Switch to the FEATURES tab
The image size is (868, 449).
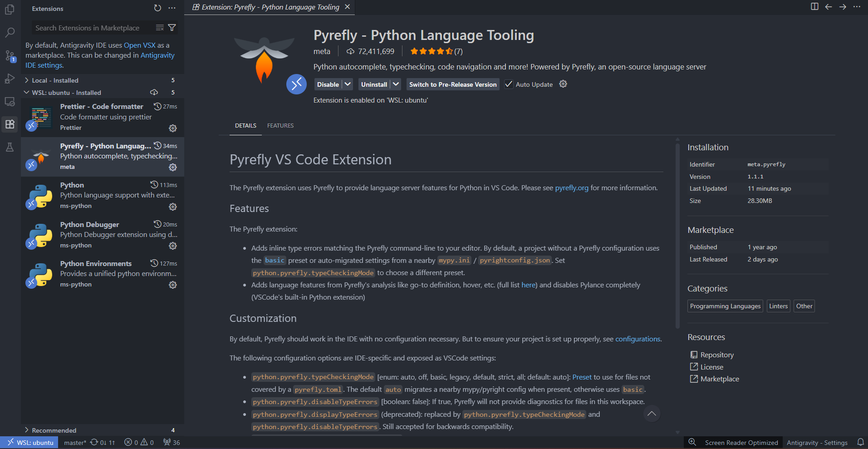[280, 126]
